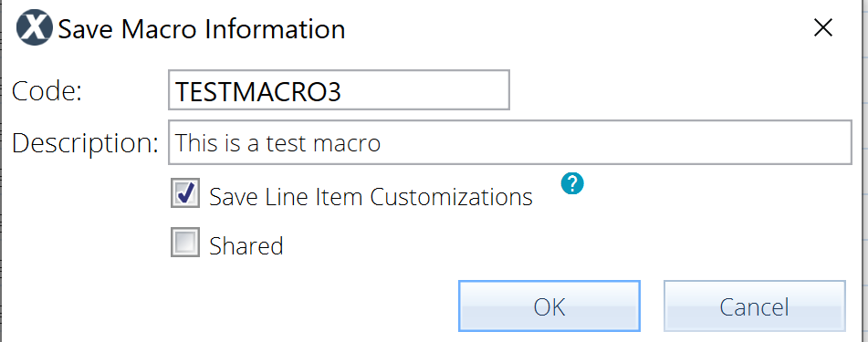Image resolution: width=868 pixels, height=342 pixels.
Task: Place the cursor in "This is a test macro"
Action: coord(277,143)
